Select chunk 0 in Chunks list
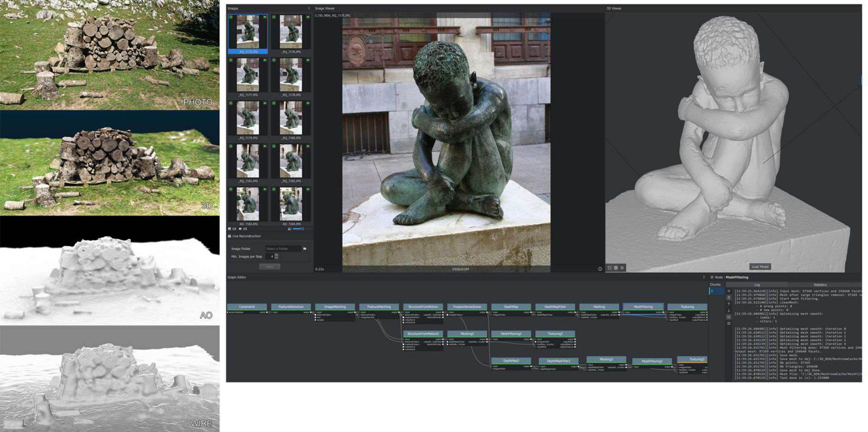 point(716,291)
